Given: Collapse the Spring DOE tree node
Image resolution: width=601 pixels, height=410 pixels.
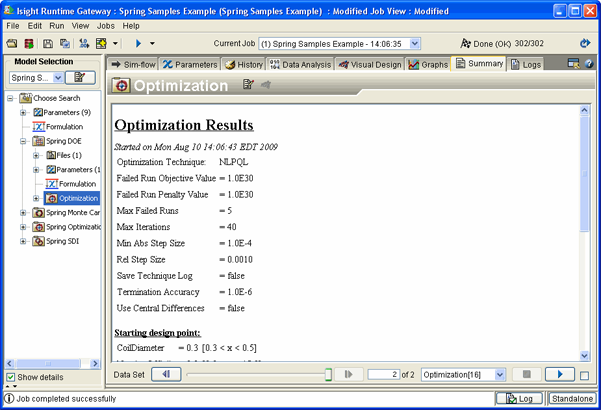Looking at the screenshot, I should pyautogui.click(x=23, y=141).
